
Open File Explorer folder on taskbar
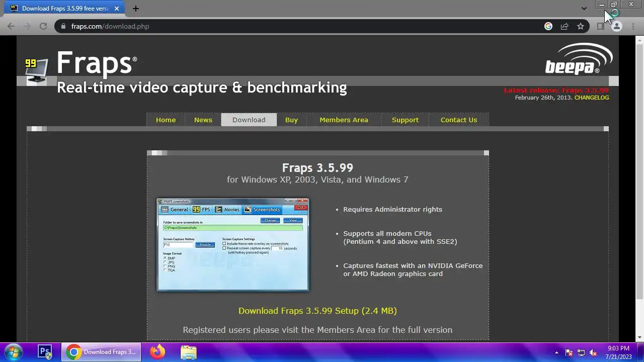tap(189, 352)
